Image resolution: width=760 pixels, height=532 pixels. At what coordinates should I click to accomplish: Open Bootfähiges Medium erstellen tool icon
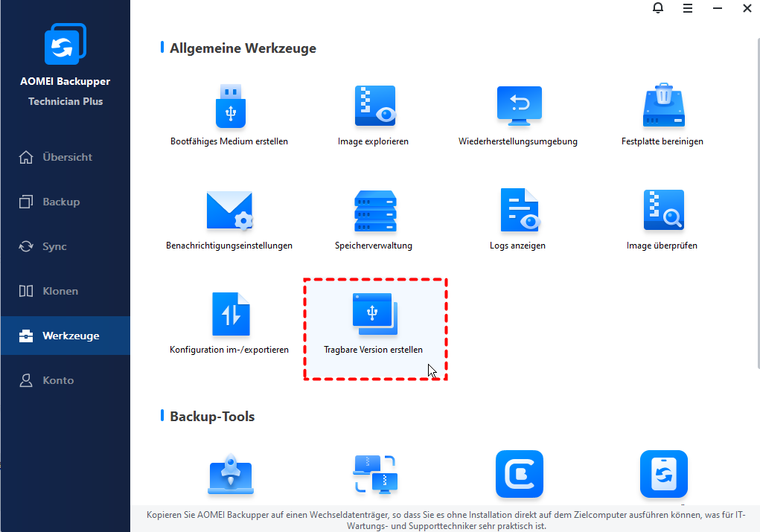[230, 106]
